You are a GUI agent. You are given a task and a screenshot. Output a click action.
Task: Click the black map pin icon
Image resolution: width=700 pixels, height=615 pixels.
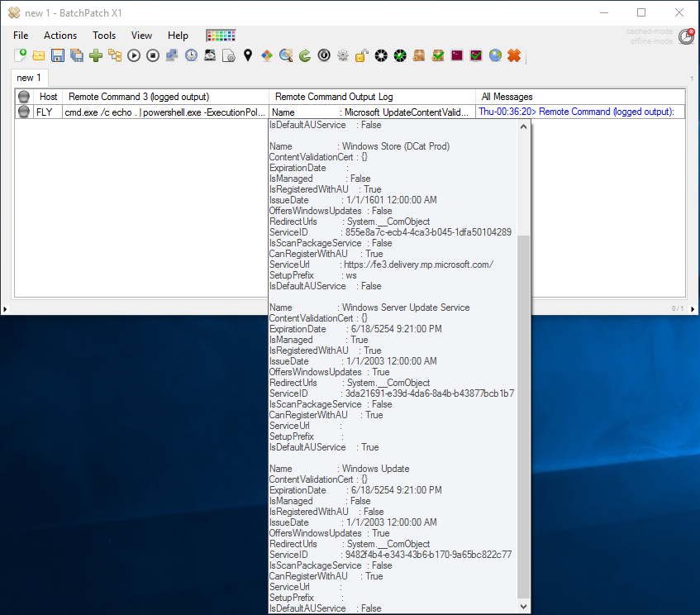247,55
